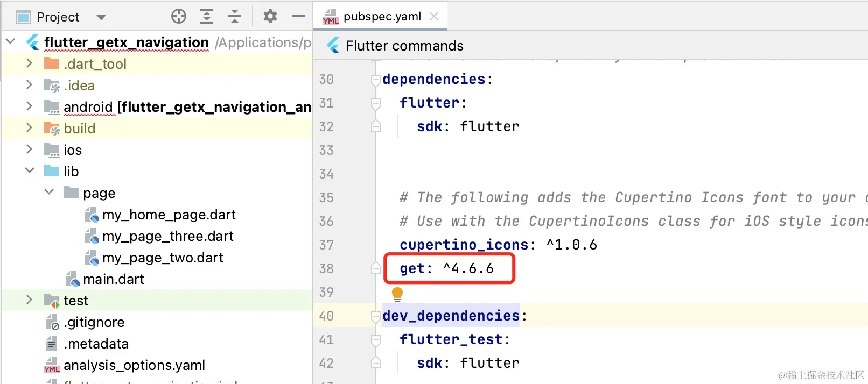This screenshot has height=384, width=868.
Task: Click the ^1.0.6 version value
Action: point(572,245)
